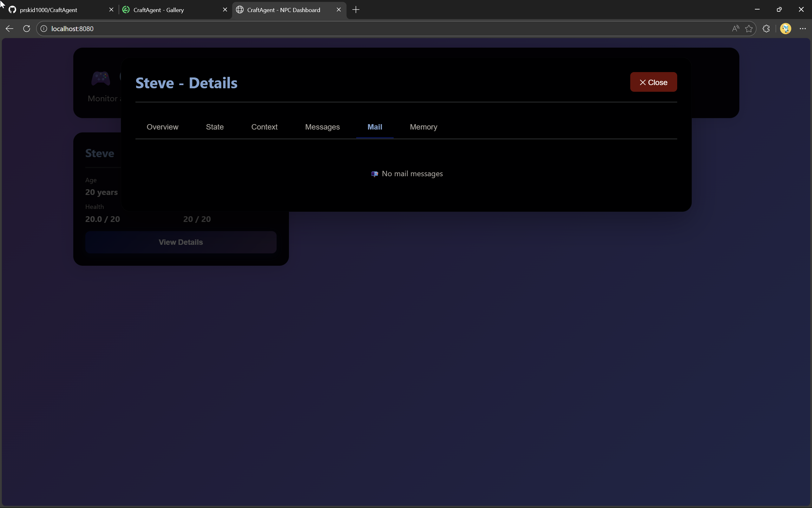812x508 pixels.
Task: Select the Context tab
Action: [265, 127]
